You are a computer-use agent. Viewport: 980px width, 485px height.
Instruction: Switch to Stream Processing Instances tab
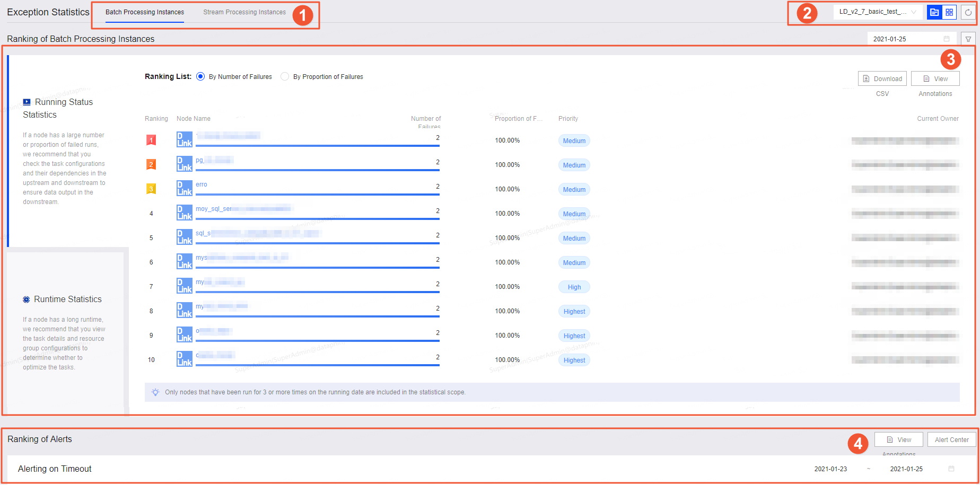click(x=244, y=12)
